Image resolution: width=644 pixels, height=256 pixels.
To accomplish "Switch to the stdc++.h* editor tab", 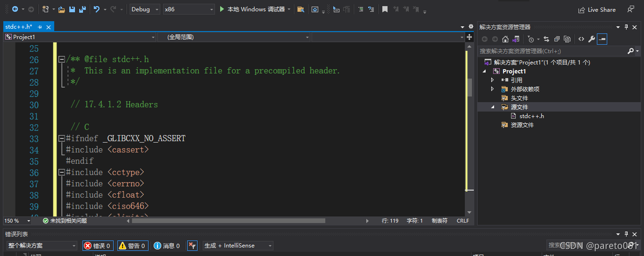I will tap(19, 27).
